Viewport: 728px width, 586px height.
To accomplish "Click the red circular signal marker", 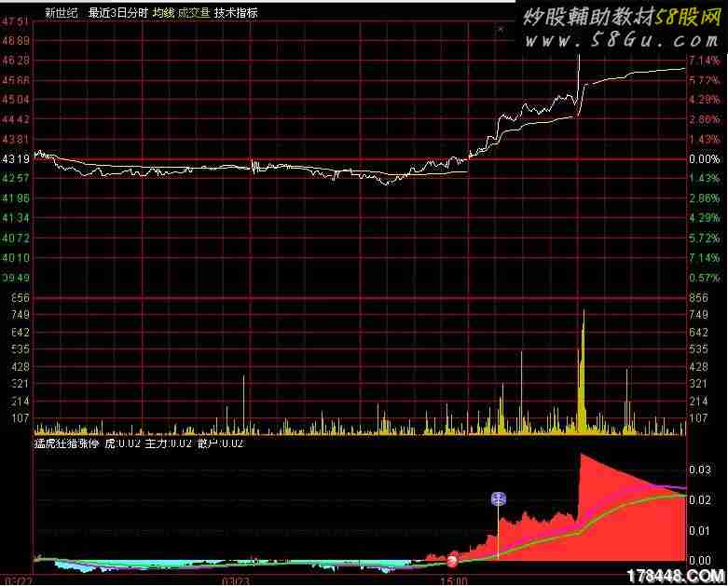I will point(452,560).
